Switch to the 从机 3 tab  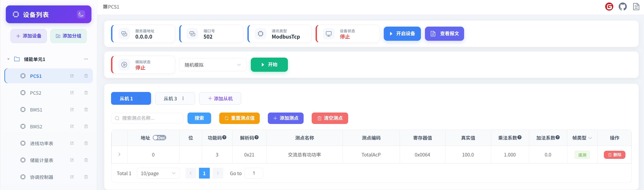click(170, 99)
